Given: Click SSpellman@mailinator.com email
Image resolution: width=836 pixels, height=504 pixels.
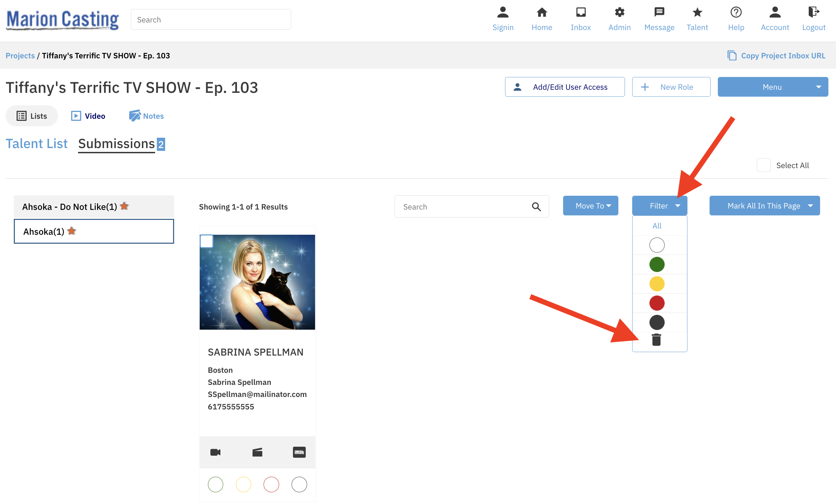Looking at the screenshot, I should [257, 394].
